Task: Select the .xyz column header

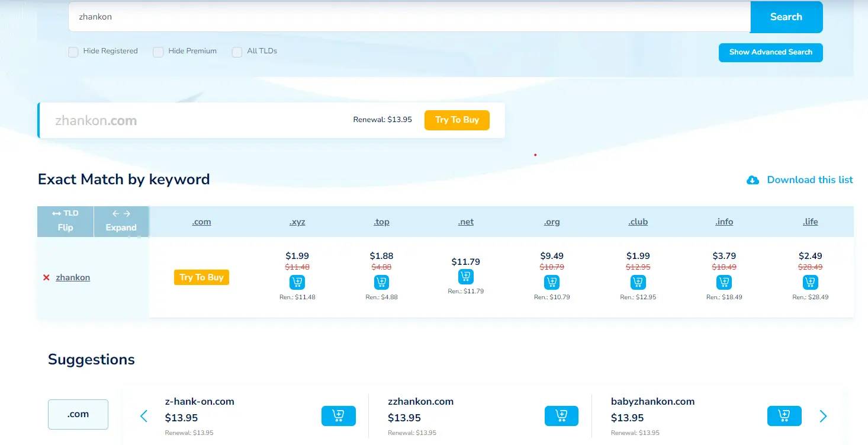Action: pos(297,222)
